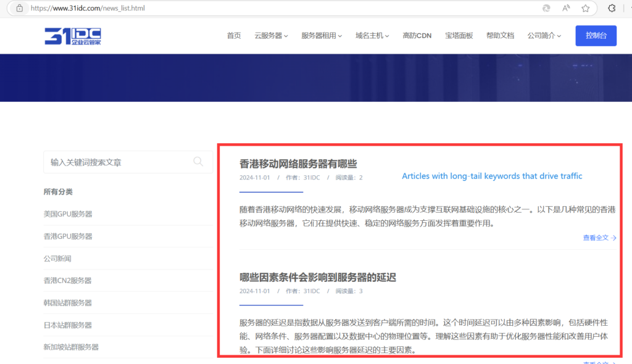Expand the 云服务器 dropdown menu

[x=271, y=35]
